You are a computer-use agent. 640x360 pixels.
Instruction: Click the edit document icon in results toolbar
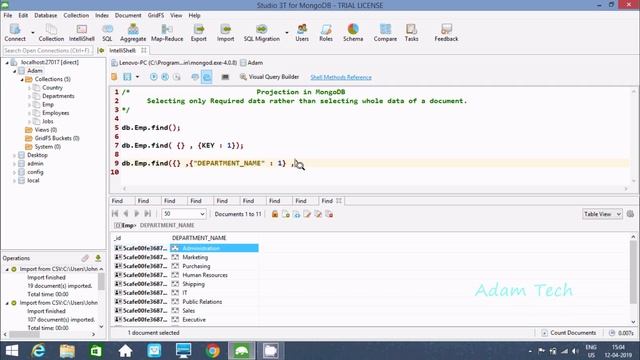click(307, 214)
